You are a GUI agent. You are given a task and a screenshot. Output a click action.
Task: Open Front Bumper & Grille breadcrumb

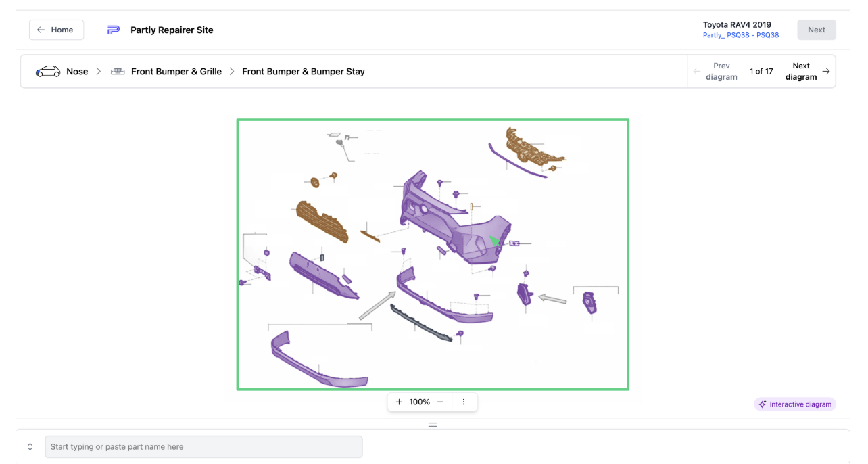point(176,72)
